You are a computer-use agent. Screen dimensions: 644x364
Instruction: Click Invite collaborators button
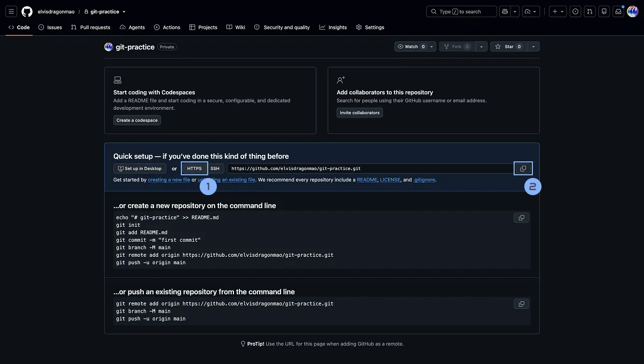click(360, 113)
